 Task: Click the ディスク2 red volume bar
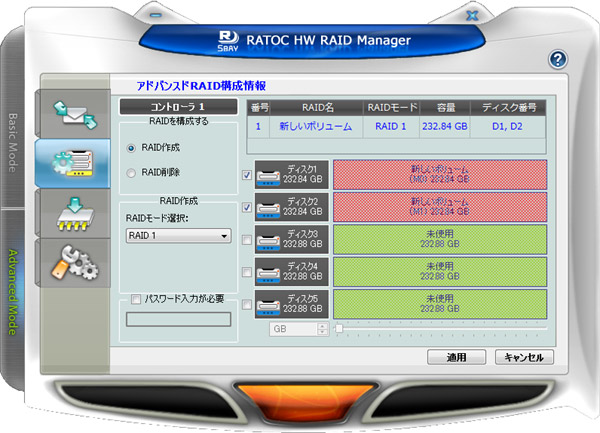(x=440, y=207)
